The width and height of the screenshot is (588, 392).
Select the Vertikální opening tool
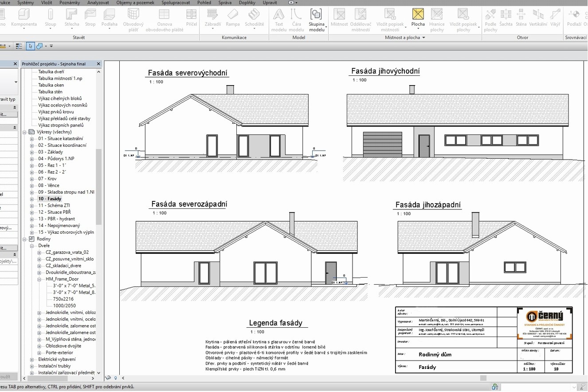538,18
